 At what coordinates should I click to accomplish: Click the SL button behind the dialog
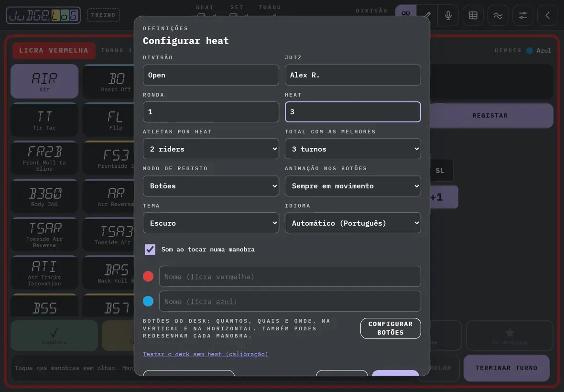[441, 171]
